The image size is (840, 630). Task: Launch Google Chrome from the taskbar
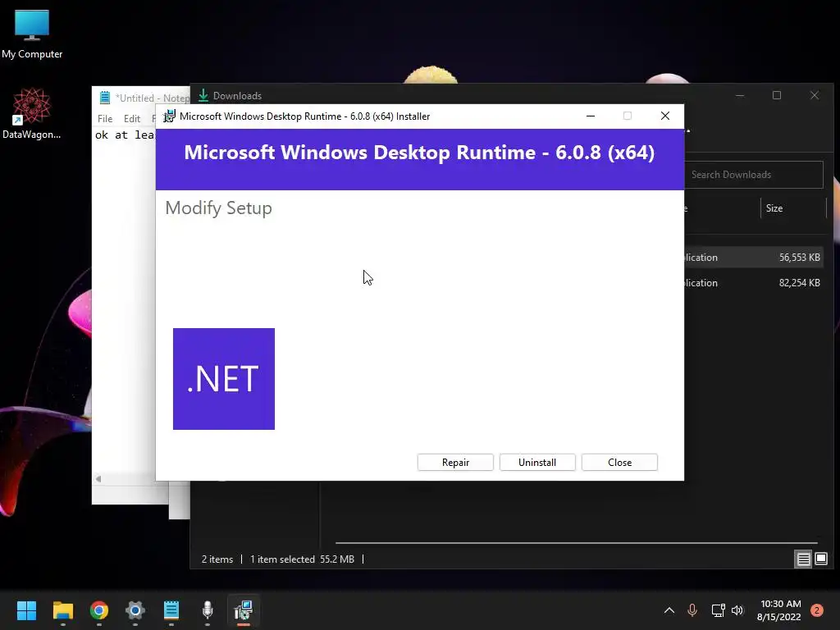[x=99, y=610]
